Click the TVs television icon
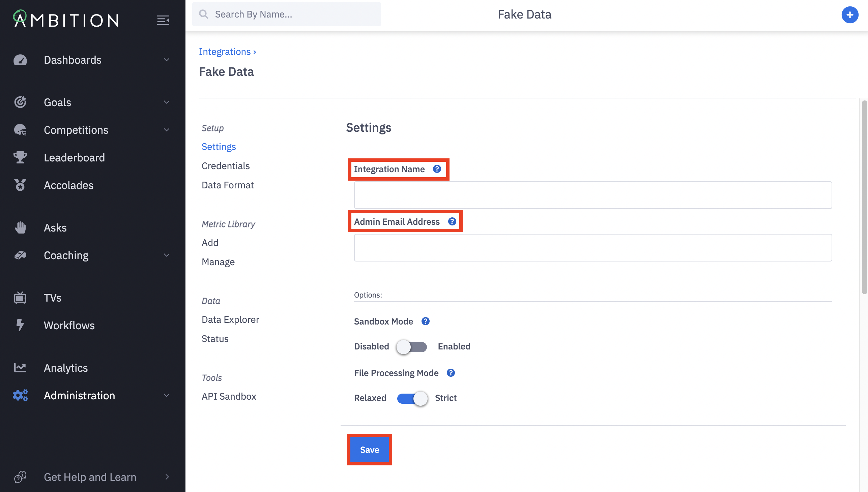 pyautogui.click(x=20, y=298)
